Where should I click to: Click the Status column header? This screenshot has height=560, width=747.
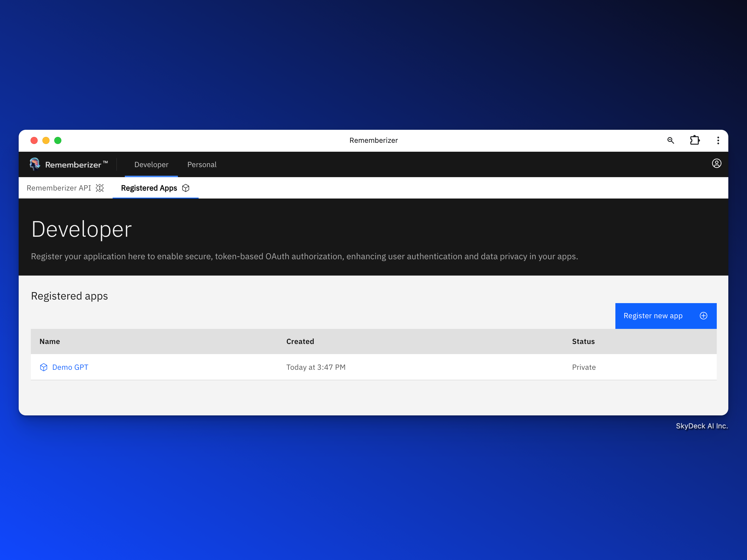pyautogui.click(x=583, y=341)
